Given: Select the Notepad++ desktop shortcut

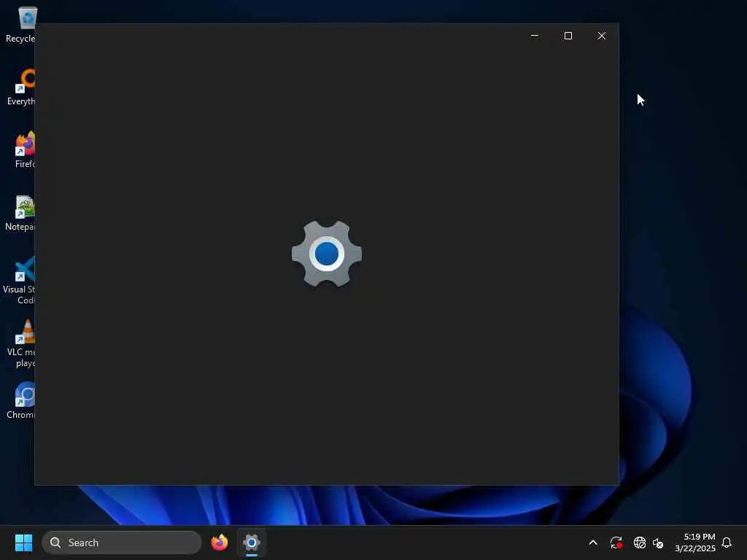Looking at the screenshot, I should [20, 213].
